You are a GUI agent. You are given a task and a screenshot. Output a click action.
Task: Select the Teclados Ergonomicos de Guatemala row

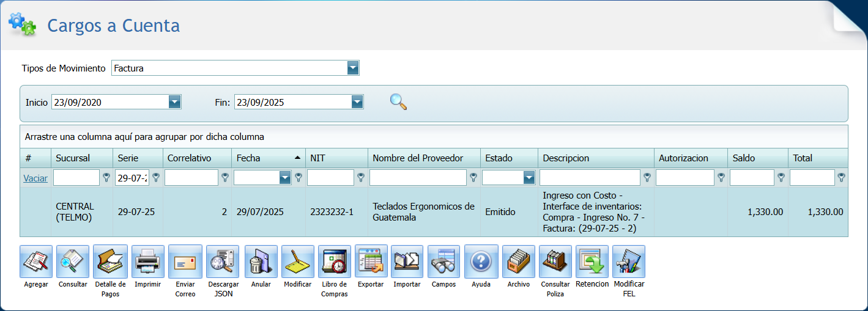coord(423,212)
